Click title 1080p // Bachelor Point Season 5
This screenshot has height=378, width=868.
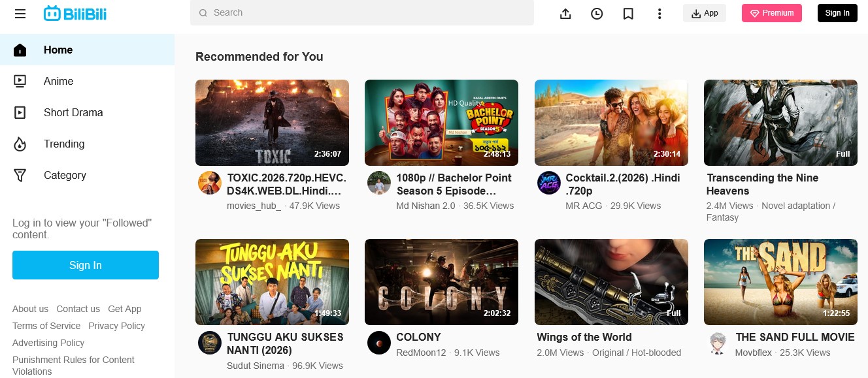[x=454, y=184]
